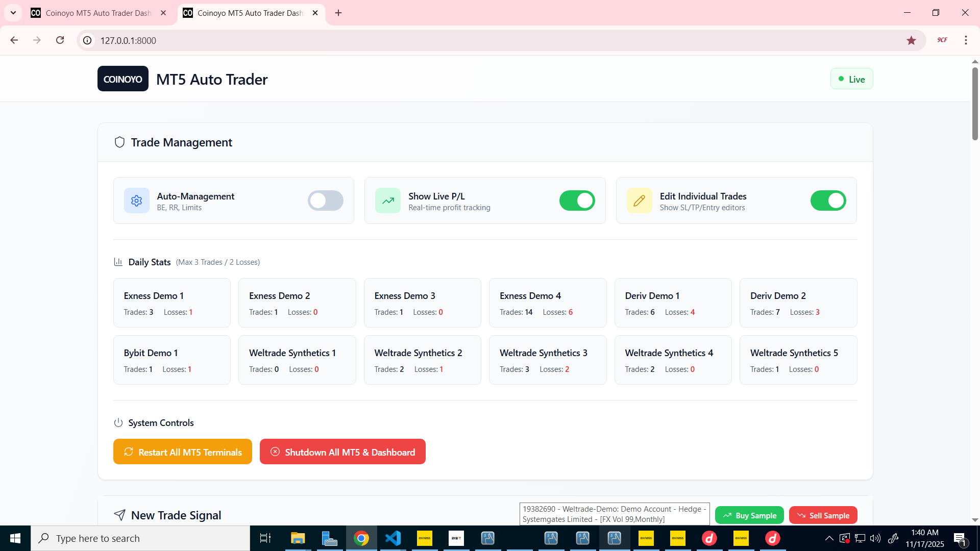Open the tab search chevron in the browser
Screen dimensions: 980x551
tap(13, 13)
